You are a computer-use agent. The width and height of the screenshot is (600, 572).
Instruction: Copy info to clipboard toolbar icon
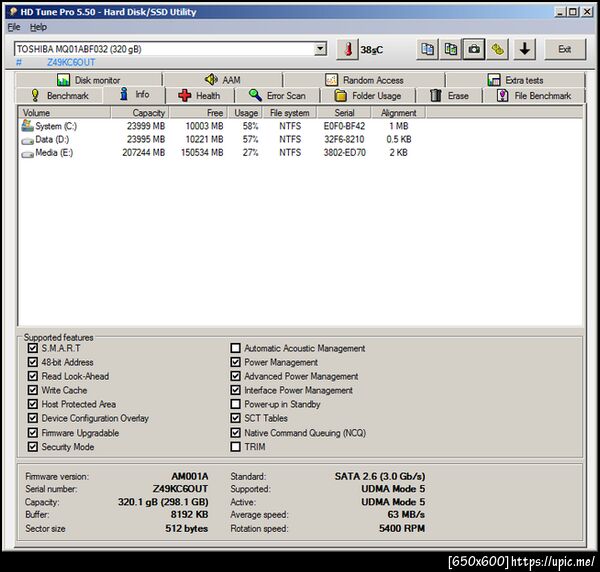[x=427, y=49]
